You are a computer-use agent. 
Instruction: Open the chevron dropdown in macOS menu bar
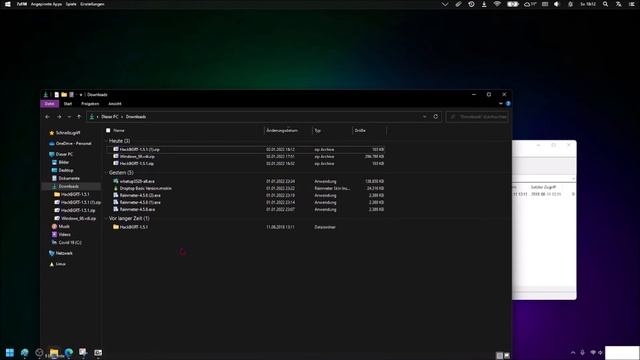445,4
